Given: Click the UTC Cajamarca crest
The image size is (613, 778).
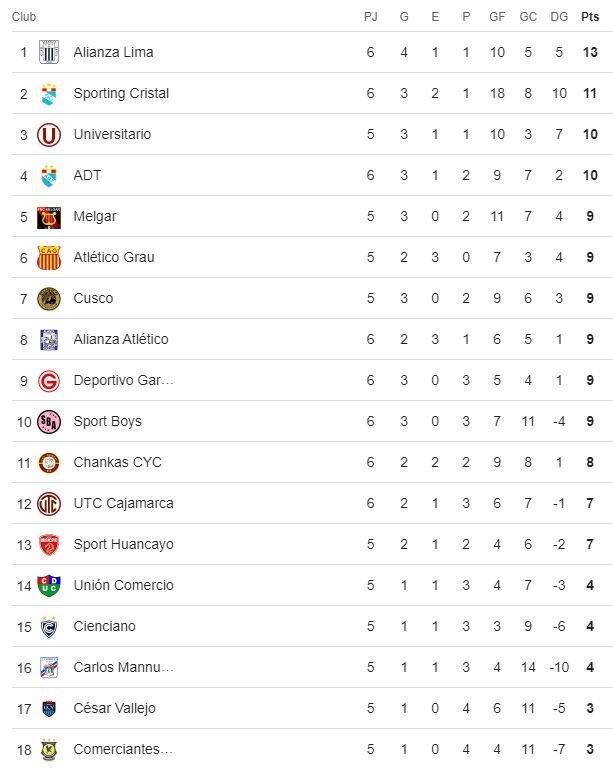Looking at the screenshot, I should (x=48, y=503).
